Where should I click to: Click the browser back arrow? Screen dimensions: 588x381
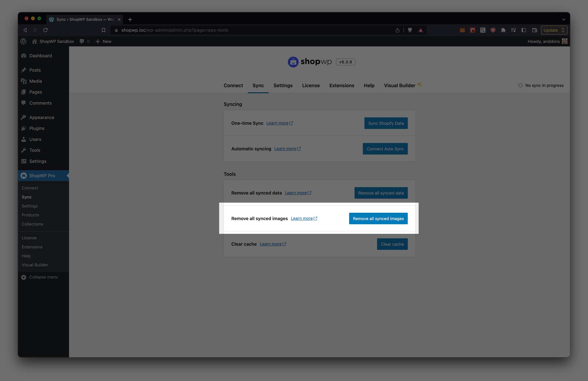(25, 30)
